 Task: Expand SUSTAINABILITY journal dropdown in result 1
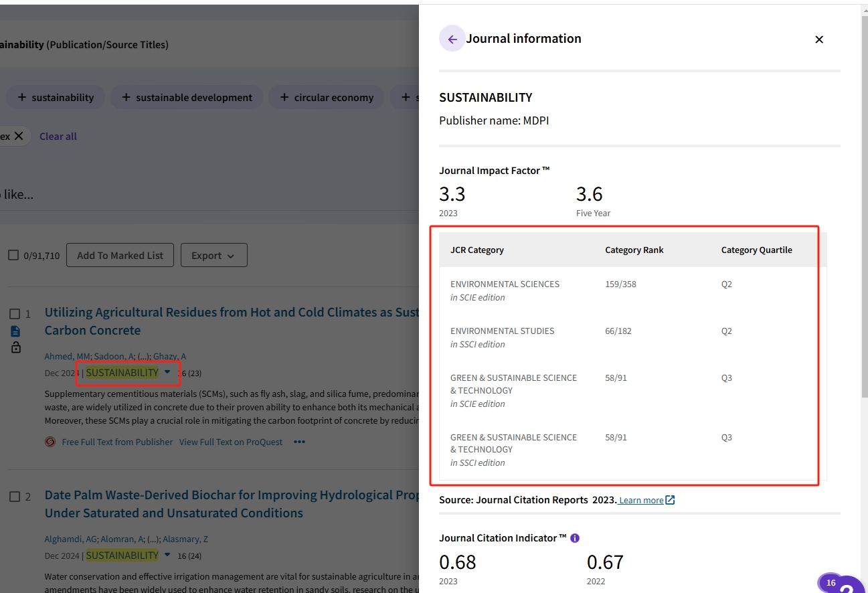coord(167,372)
